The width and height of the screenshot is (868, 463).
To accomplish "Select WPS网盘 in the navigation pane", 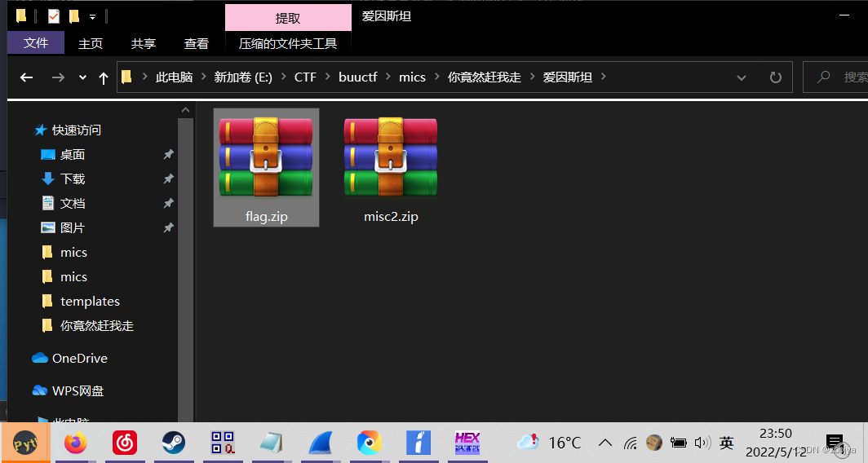I will pos(77,390).
